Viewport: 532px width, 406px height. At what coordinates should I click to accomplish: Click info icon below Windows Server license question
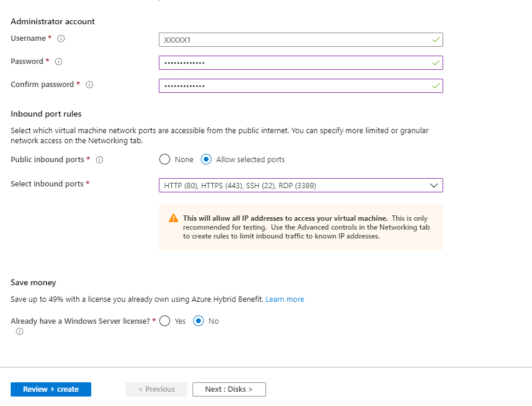(20, 332)
